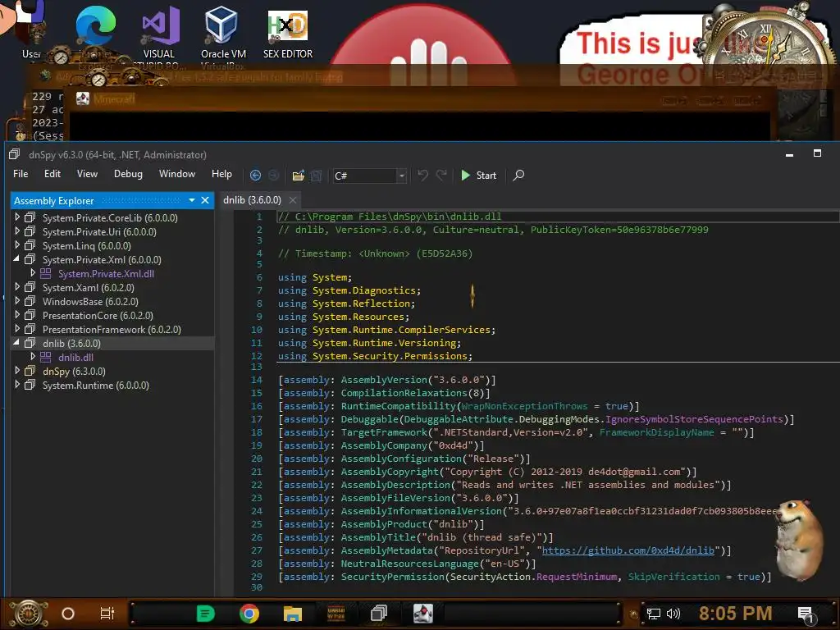The image size is (840, 630).
Task: Click the System.Xaml assembly icon
Action: click(x=30, y=287)
